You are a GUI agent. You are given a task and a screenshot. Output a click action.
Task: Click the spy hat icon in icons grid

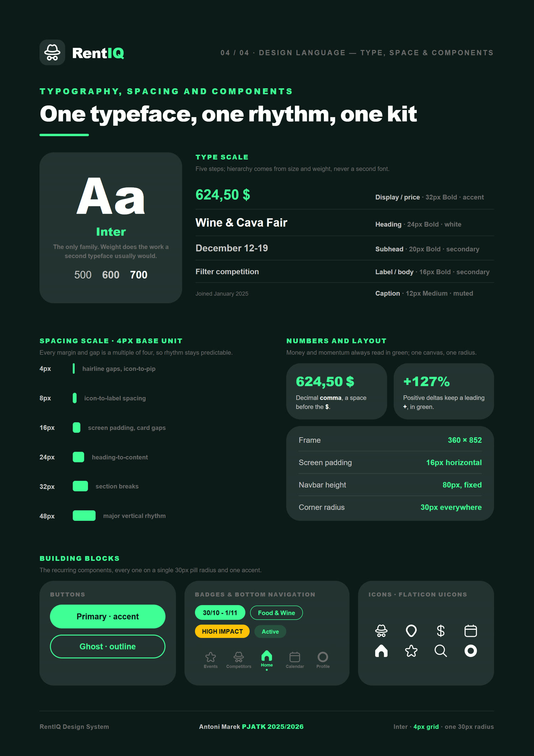[x=381, y=631]
